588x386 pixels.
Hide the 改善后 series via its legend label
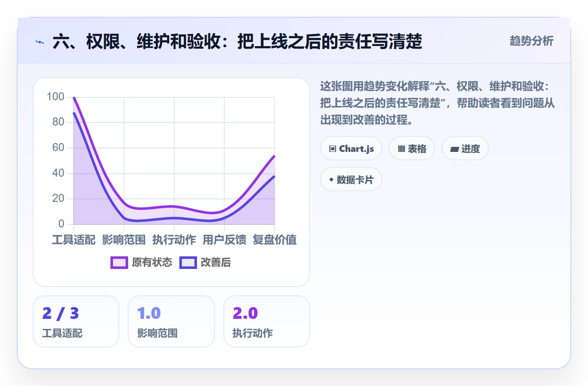click(216, 263)
